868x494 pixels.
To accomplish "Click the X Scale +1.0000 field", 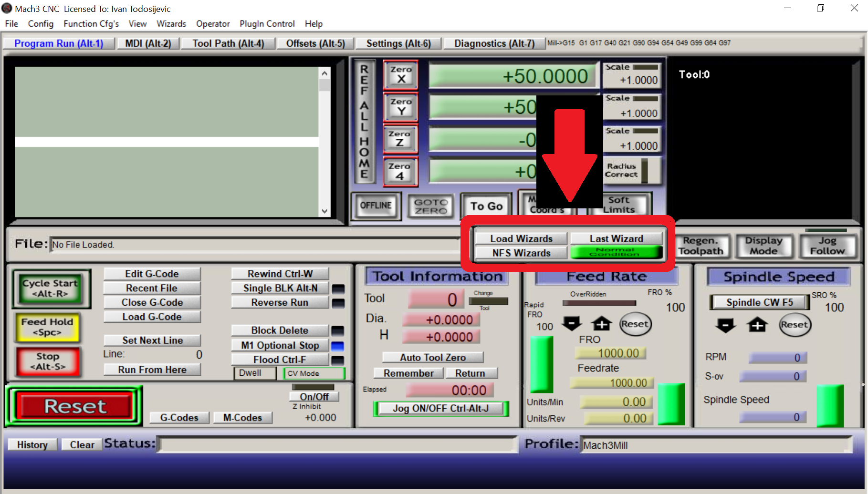I will point(631,80).
